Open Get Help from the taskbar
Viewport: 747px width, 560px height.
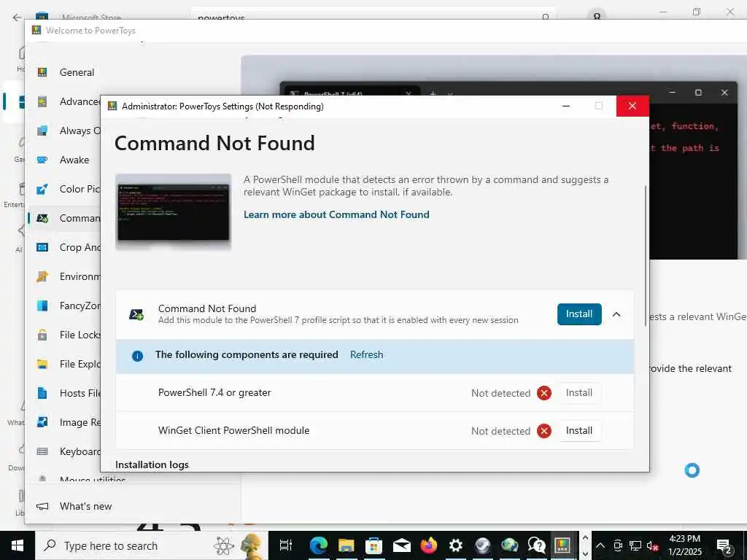click(x=537, y=545)
